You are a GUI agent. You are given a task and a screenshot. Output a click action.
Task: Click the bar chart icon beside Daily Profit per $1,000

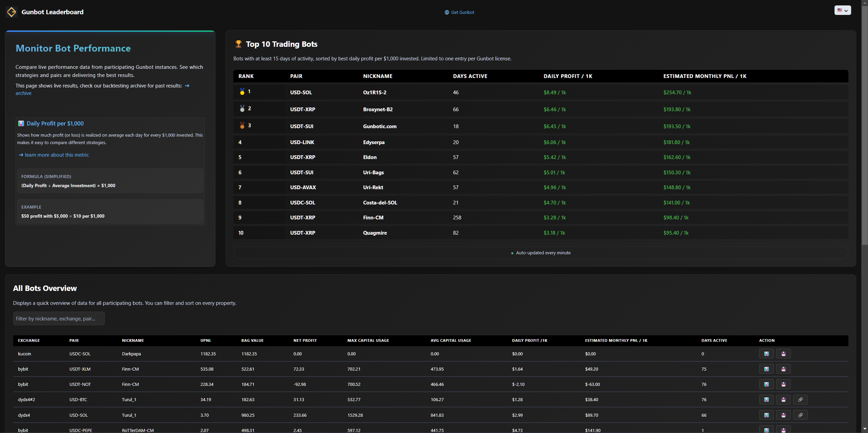[x=21, y=123]
